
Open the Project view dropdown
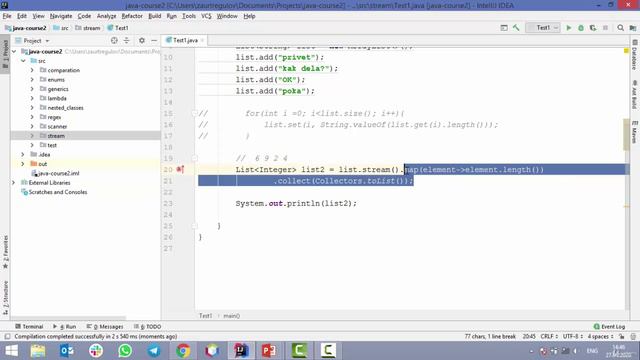tap(32, 40)
